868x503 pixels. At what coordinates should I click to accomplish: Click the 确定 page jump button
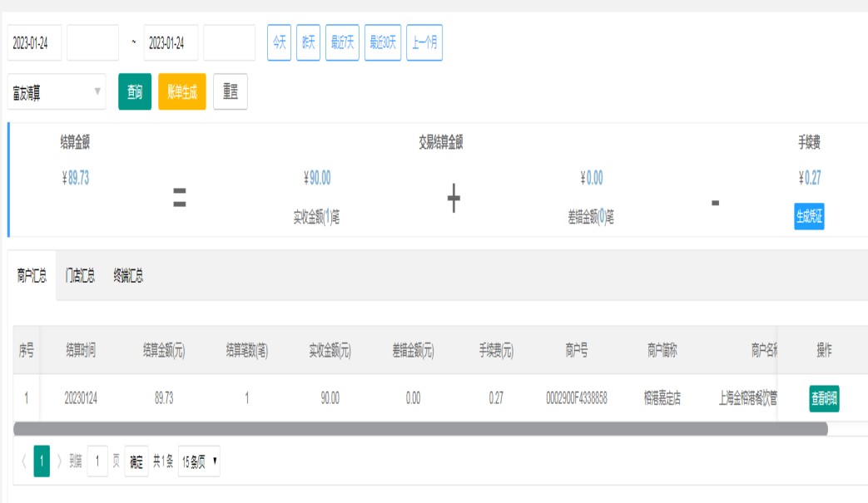tap(136, 461)
